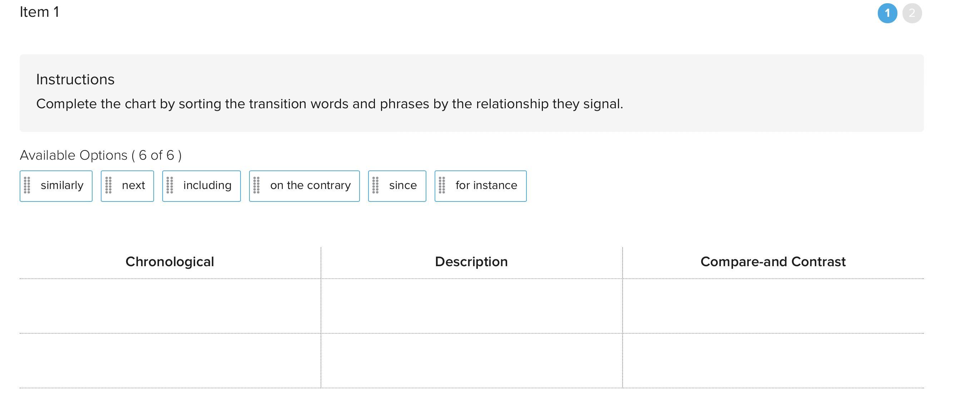Click the second empty Compare-and Contrast cell
Viewport: 980px width, 408px height.
[773, 361]
